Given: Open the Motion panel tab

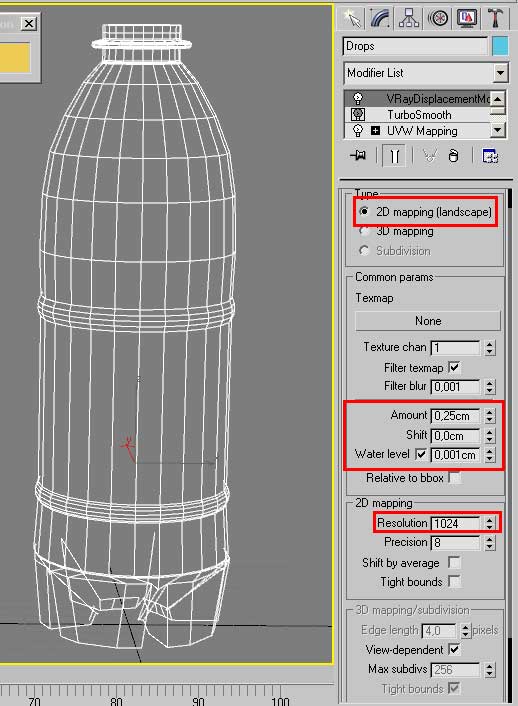Looking at the screenshot, I should tap(438, 18).
